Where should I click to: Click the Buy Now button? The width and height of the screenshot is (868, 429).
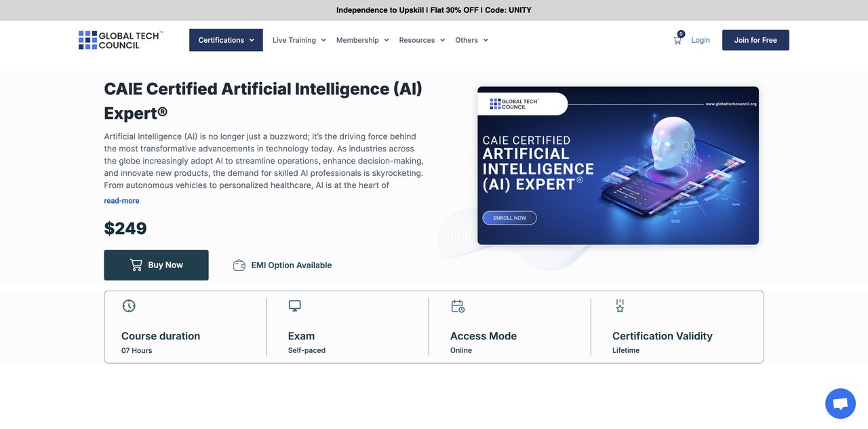click(156, 265)
